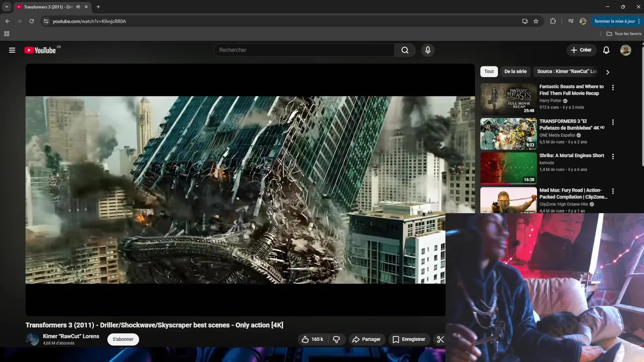This screenshot has width=644, height=362.
Task: Click the install app icon in the address bar
Action: pyautogui.click(x=525, y=21)
